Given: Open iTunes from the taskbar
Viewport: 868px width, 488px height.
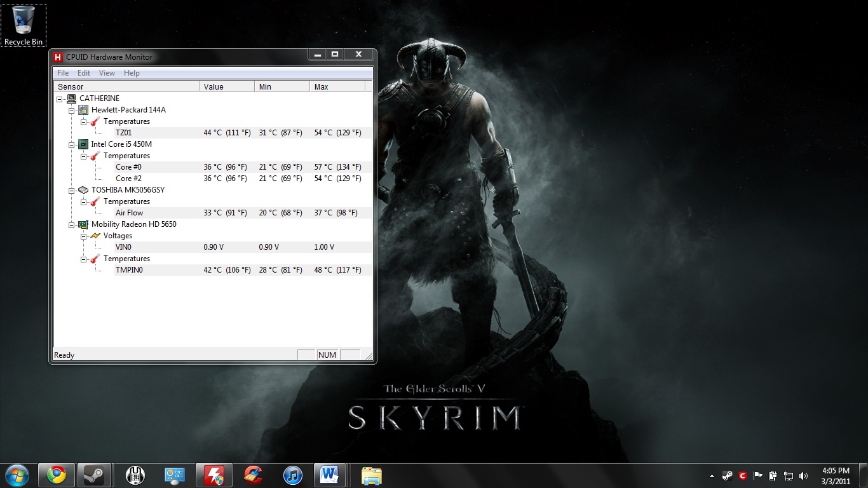Looking at the screenshot, I should (292, 475).
